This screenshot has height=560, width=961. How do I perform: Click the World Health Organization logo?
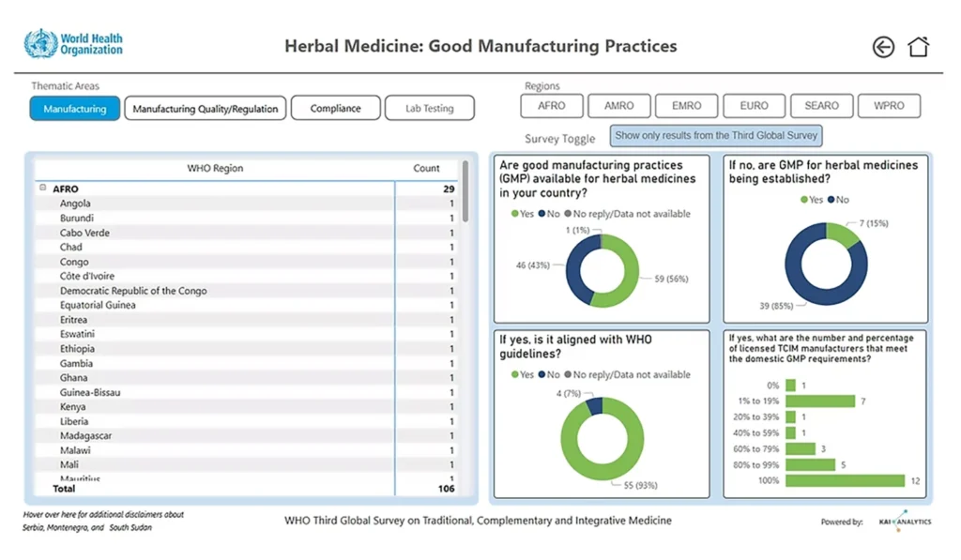coord(71,40)
